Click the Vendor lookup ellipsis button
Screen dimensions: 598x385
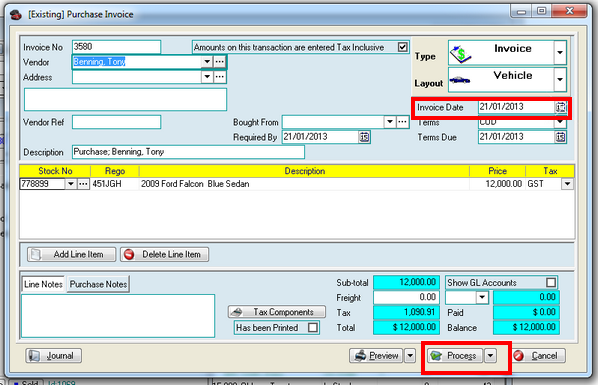(219, 62)
